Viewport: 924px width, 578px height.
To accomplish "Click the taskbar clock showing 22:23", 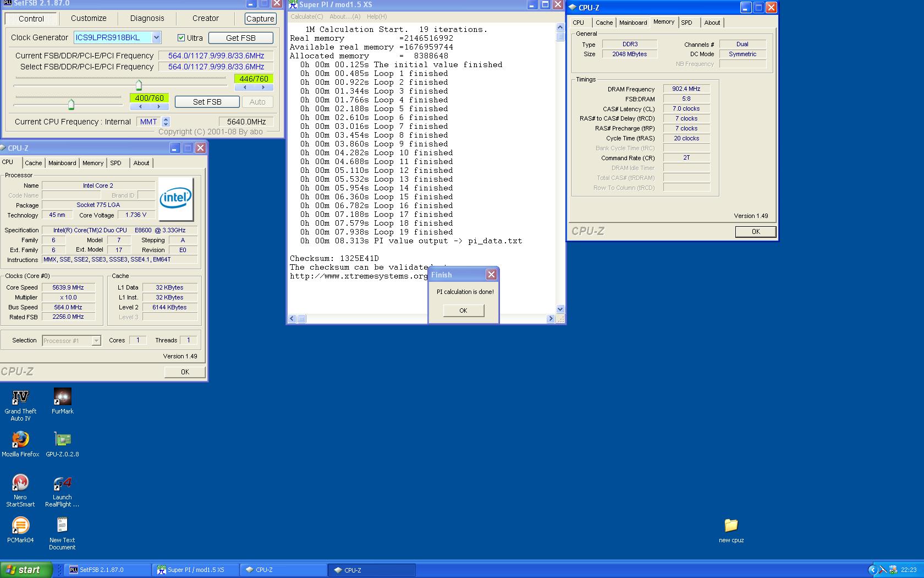I will (x=909, y=570).
